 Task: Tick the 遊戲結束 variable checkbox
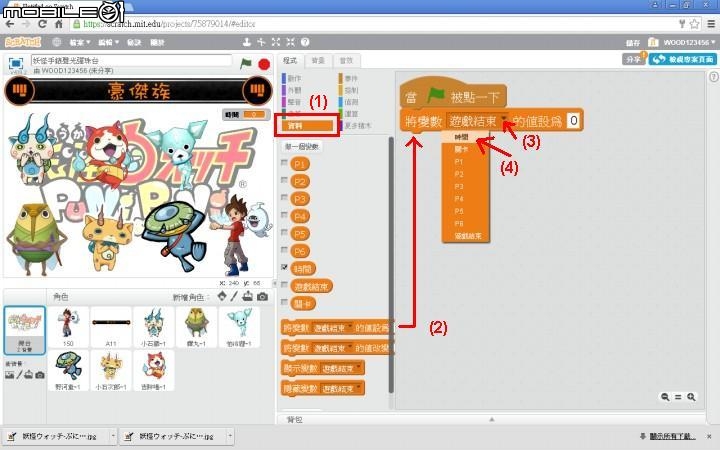click(284, 285)
